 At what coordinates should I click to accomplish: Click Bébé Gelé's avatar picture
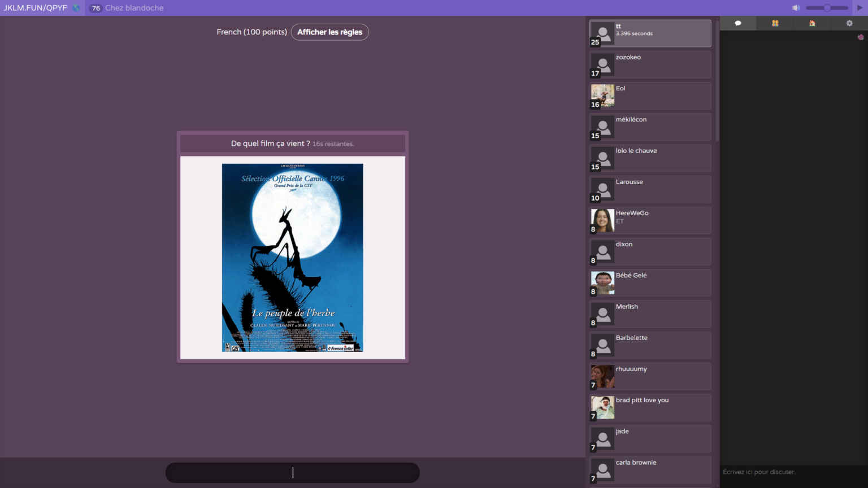point(602,282)
